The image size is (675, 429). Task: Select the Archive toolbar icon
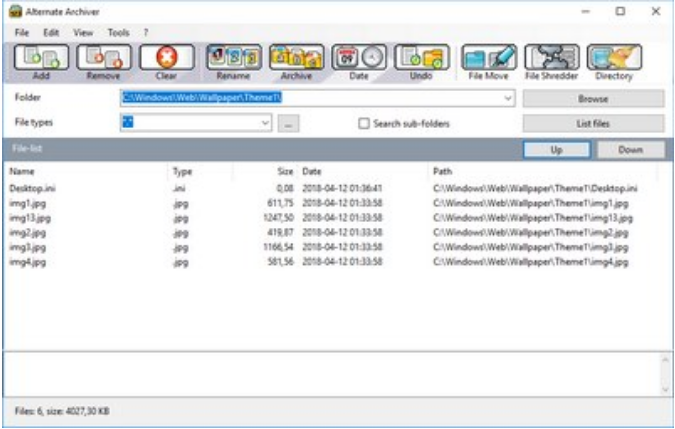point(296,61)
